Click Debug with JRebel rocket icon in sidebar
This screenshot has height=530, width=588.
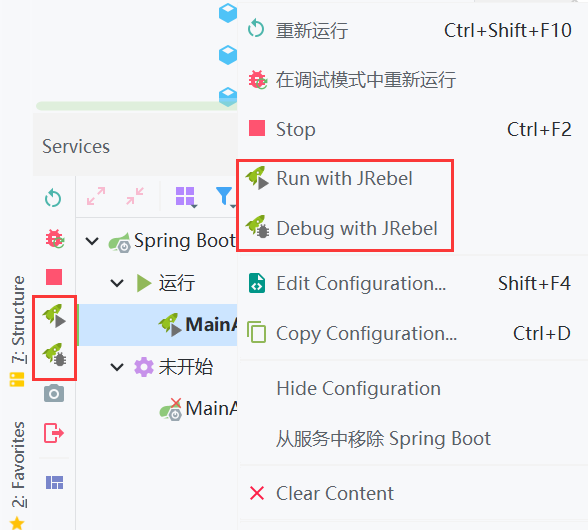coord(54,354)
